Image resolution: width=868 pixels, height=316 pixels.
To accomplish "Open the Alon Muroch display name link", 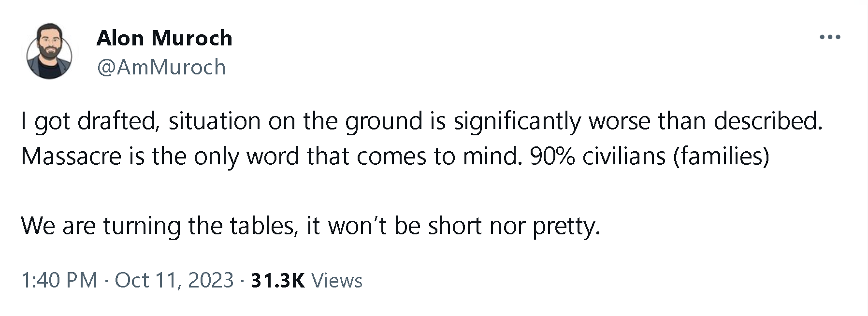I will click(164, 38).
